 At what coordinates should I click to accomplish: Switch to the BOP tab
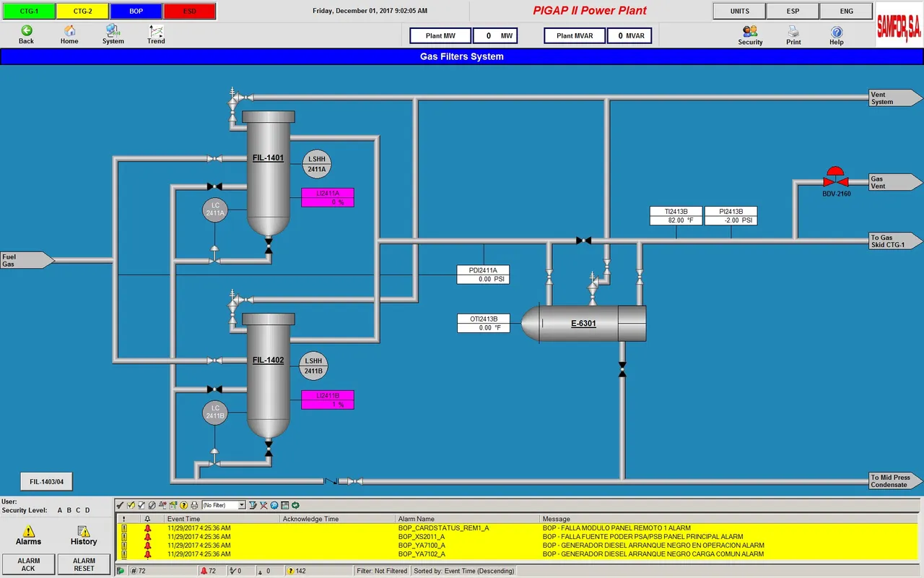point(136,11)
